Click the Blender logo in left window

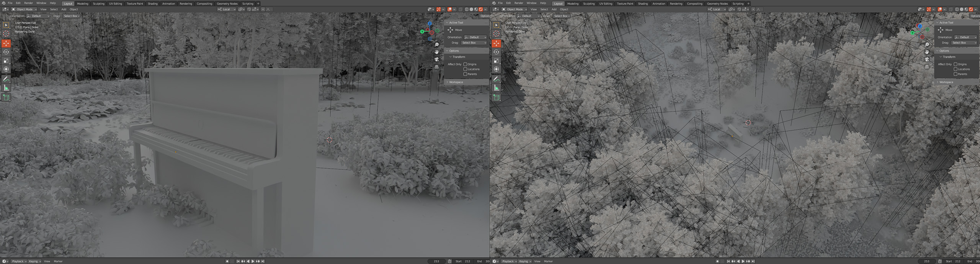(3, 3)
